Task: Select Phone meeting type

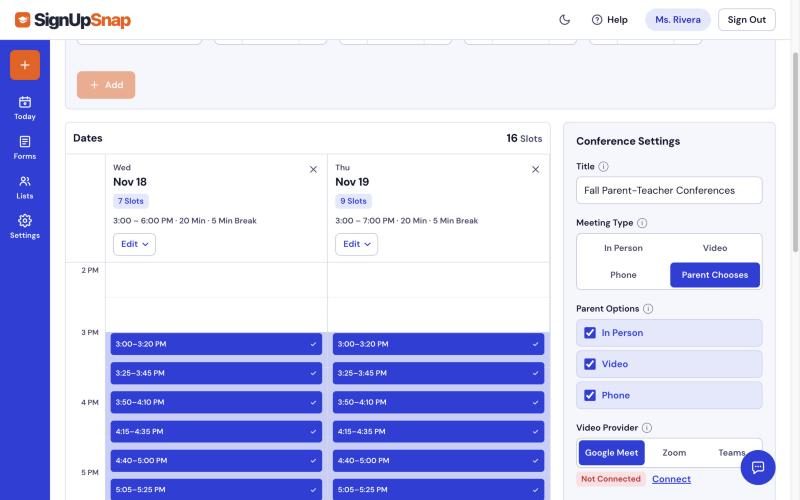Action: point(623,275)
